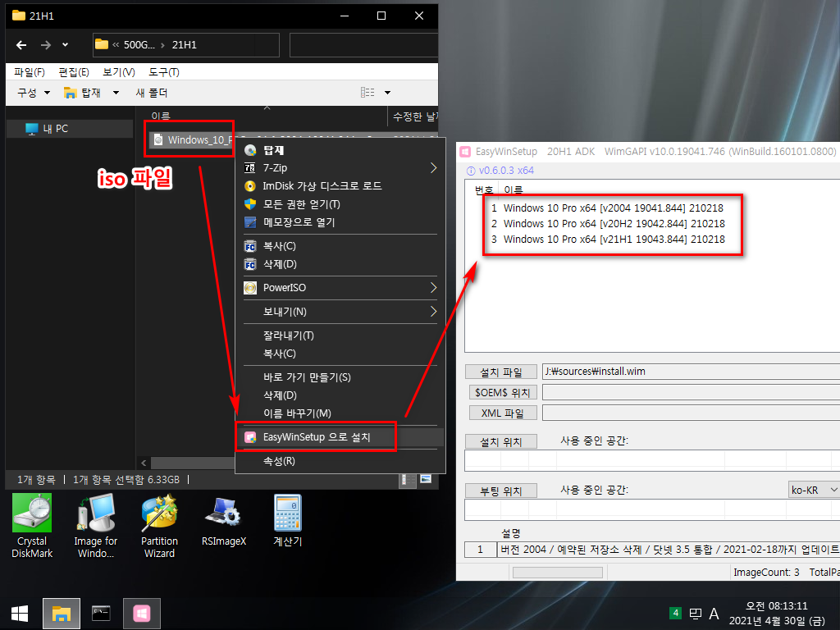Image resolution: width=840 pixels, height=630 pixels.
Task: Click the green tray icon showing 4
Action: pos(676,613)
